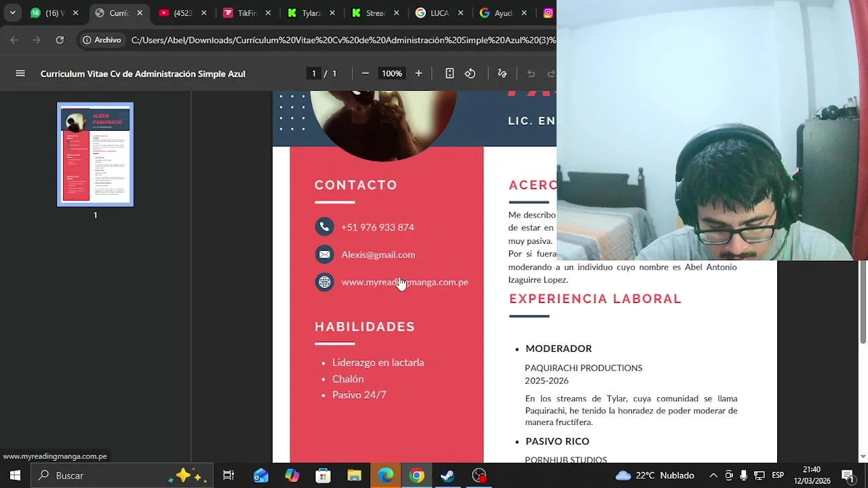Click the 2025-2026 date range
Screen dimensions: 868x488
547,381
